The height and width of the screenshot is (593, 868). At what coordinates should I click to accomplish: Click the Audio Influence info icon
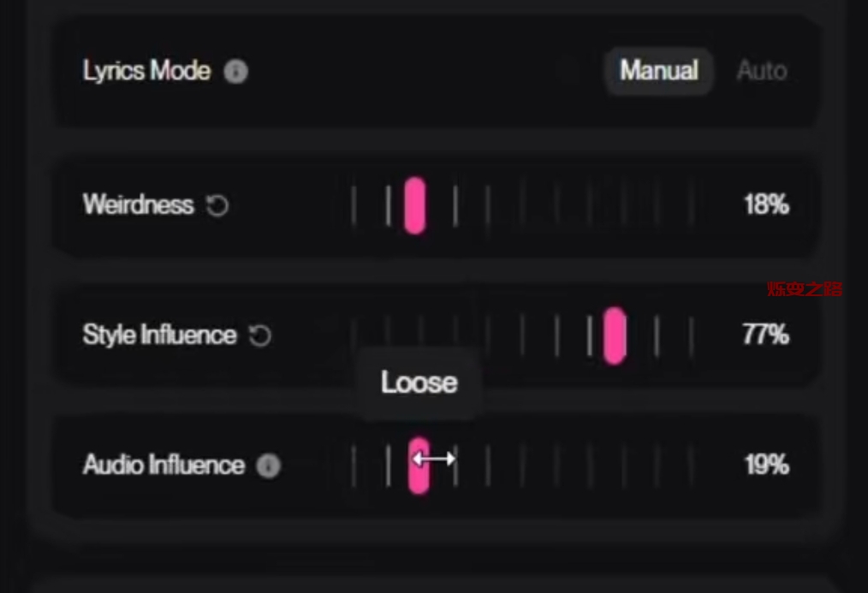[x=268, y=466]
